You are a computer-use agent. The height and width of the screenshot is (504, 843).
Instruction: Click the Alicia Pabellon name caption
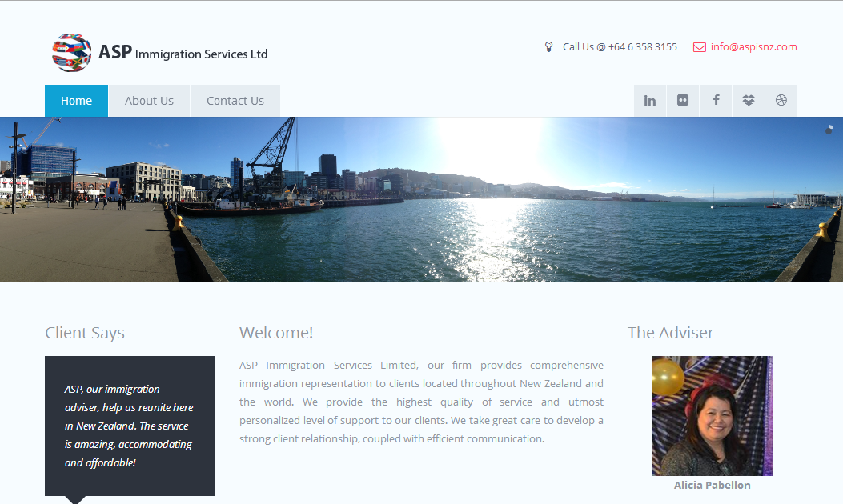pyautogui.click(x=713, y=485)
